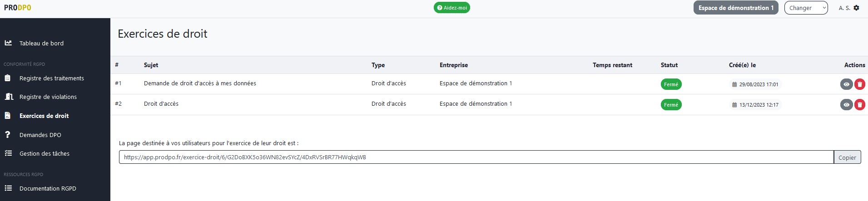Click Entreprise cell of row #2
This screenshot has width=868, height=201.
click(x=476, y=103)
